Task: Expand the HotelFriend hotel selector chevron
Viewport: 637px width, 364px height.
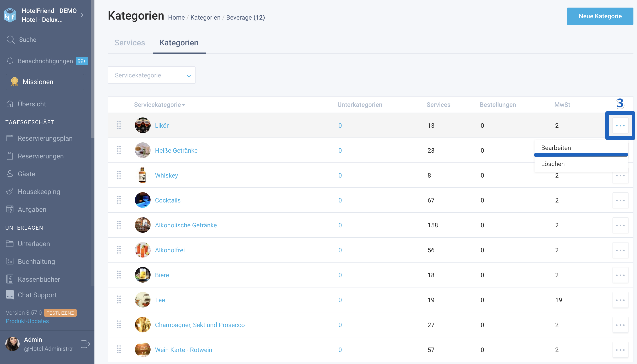Action: coord(82,15)
